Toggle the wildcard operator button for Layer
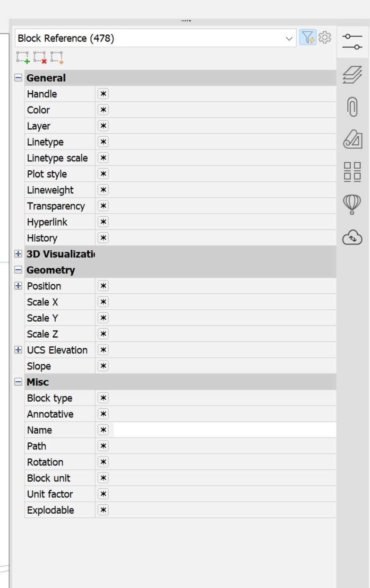 103,126
